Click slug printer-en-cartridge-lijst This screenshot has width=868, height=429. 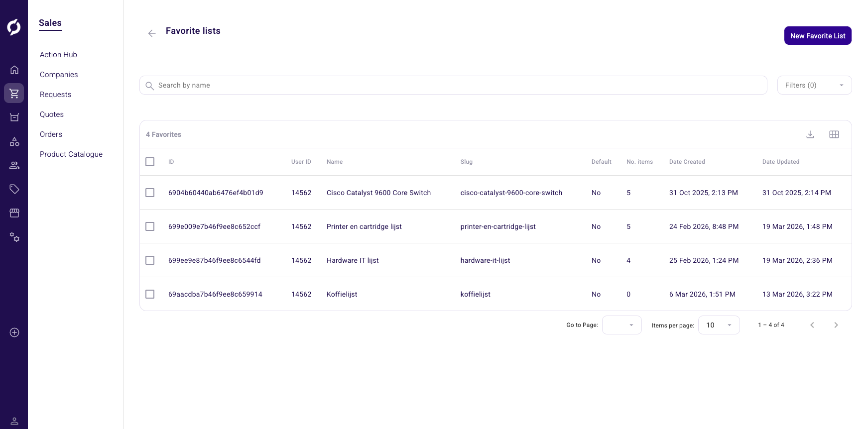[498, 226]
